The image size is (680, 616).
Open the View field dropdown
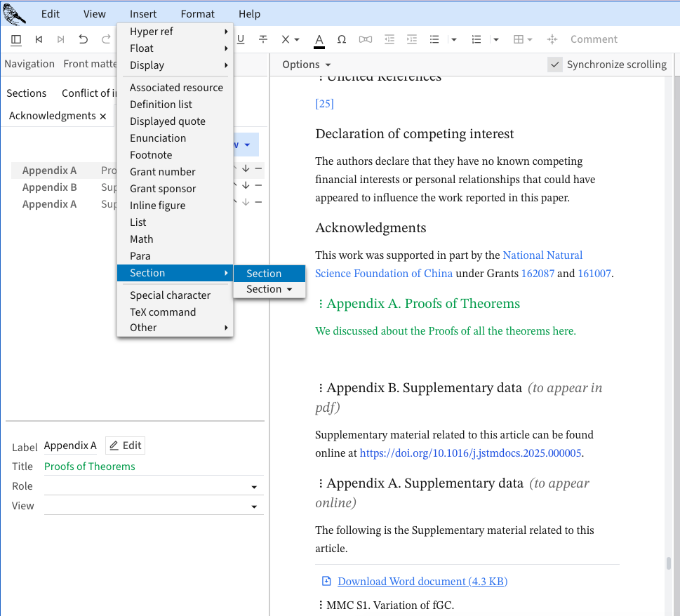tap(253, 507)
